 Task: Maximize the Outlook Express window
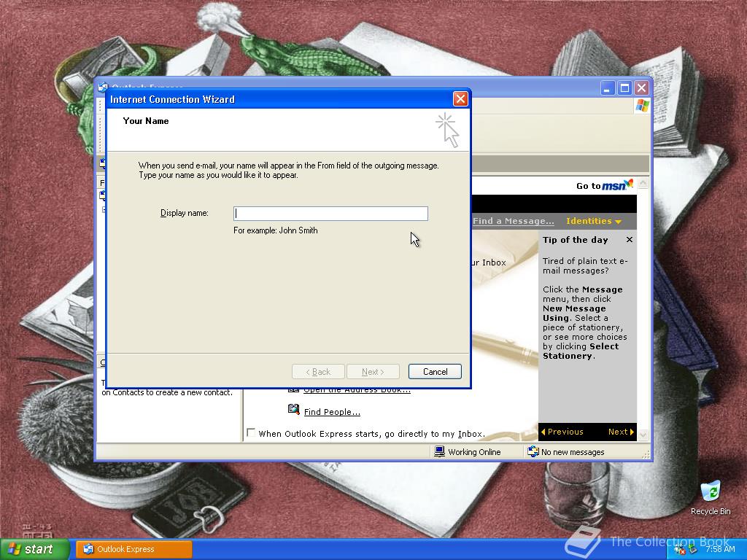coord(624,88)
